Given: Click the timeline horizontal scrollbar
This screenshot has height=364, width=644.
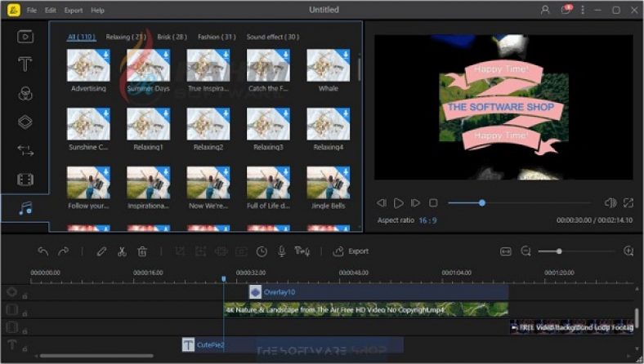Looking at the screenshot, I should click(96, 356).
